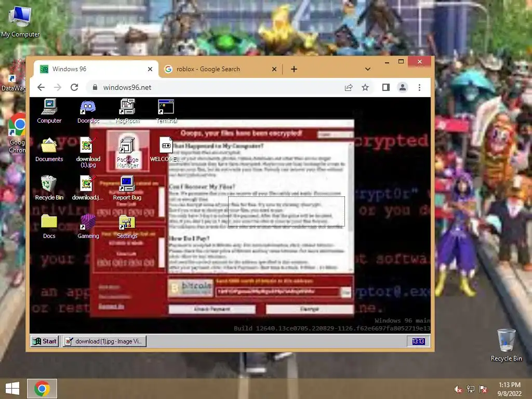Click the Windows 96 Start button

[x=45, y=341]
